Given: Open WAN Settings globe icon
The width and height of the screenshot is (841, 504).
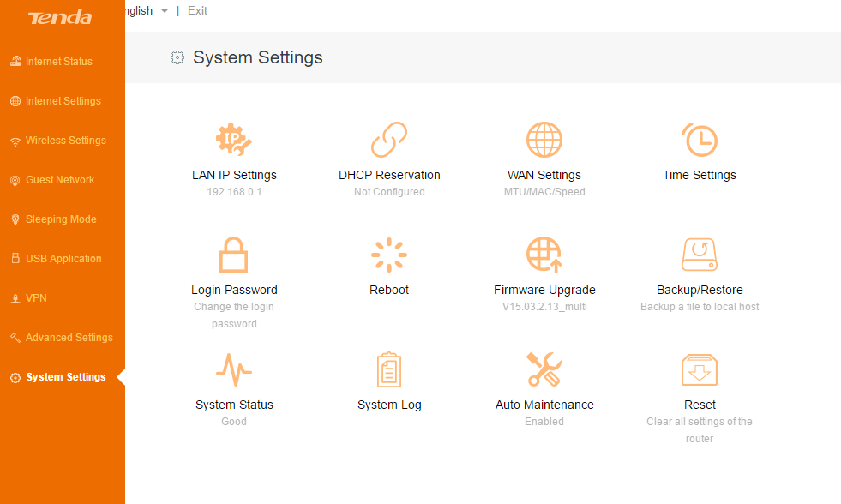Looking at the screenshot, I should (x=544, y=139).
